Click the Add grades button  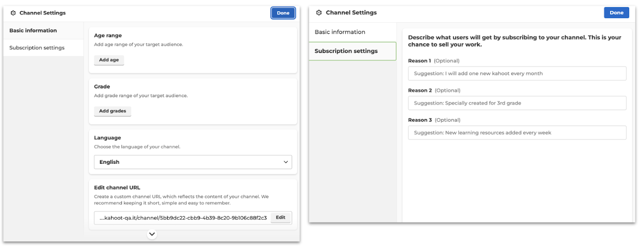[x=113, y=111]
